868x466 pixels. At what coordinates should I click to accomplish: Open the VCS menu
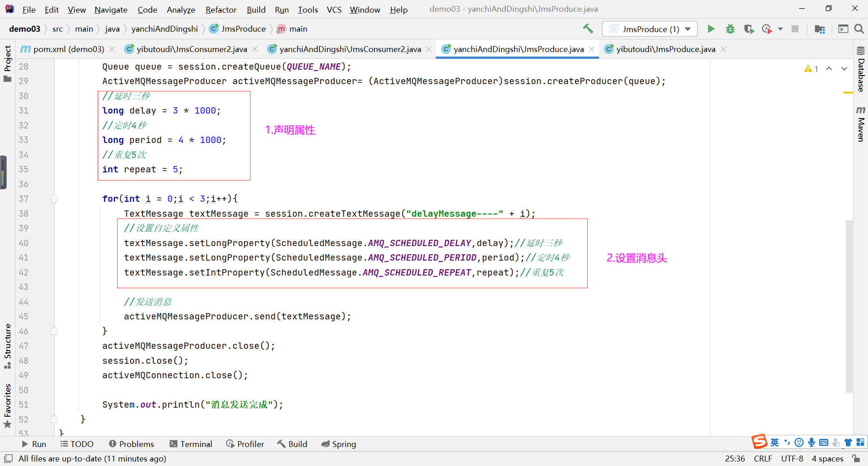click(x=334, y=10)
